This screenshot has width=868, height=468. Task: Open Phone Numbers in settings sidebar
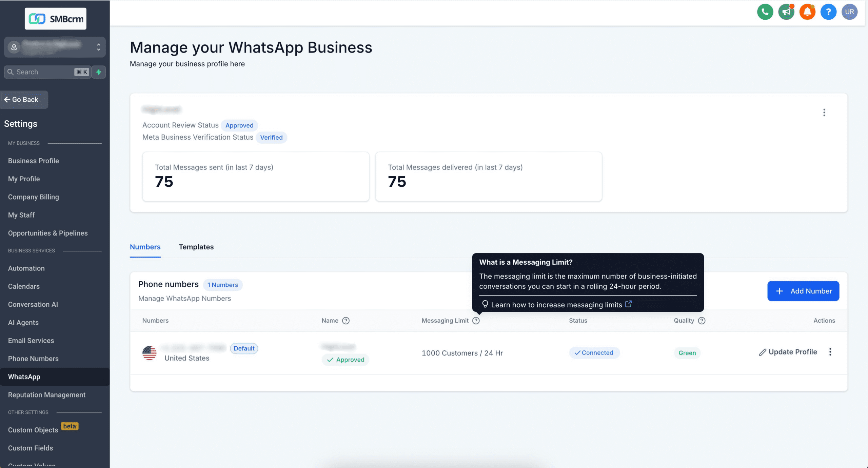[x=33, y=359]
